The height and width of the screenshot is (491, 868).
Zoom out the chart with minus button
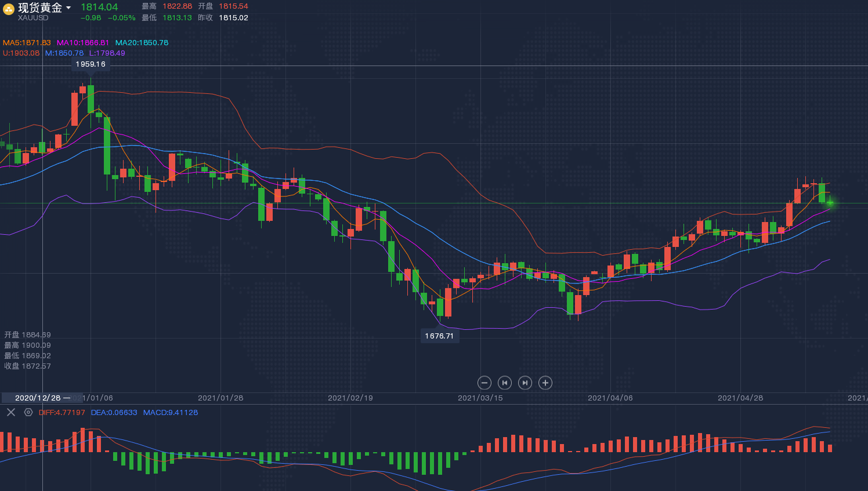(x=484, y=383)
